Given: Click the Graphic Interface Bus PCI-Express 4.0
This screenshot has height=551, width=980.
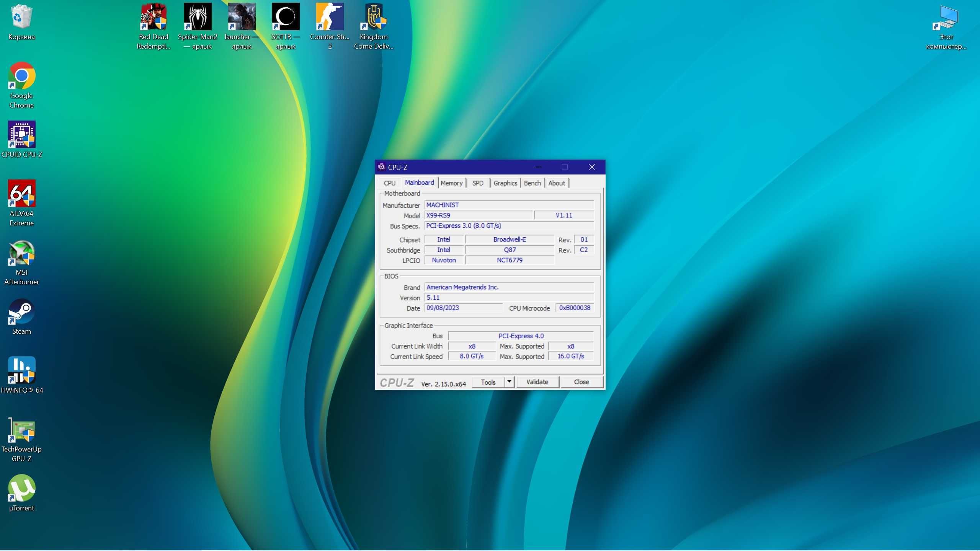Looking at the screenshot, I should coord(521,336).
